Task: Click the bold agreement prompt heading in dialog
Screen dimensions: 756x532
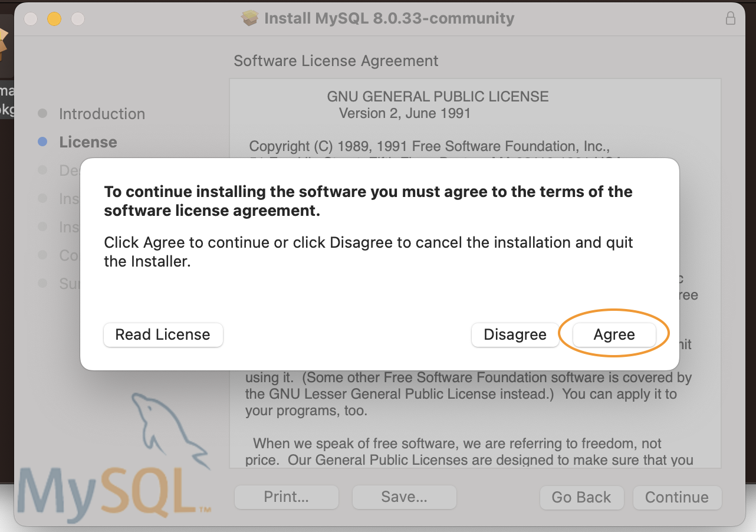Action: tap(368, 201)
